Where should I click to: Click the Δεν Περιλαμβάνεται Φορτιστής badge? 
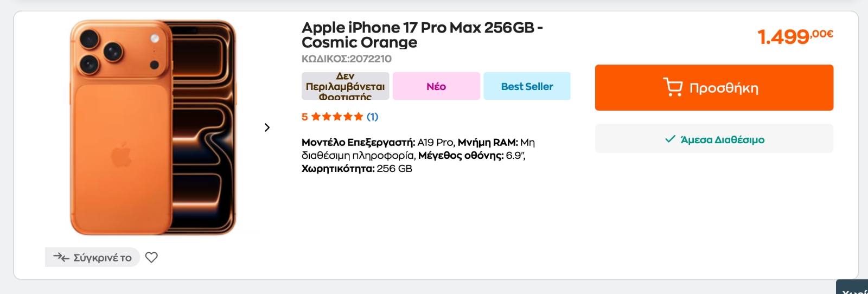pyautogui.click(x=345, y=86)
